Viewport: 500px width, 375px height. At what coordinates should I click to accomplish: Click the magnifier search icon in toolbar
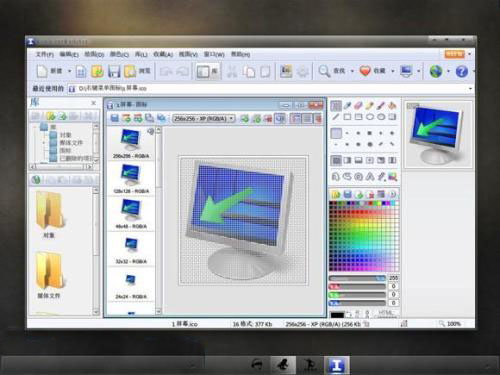[x=324, y=71]
